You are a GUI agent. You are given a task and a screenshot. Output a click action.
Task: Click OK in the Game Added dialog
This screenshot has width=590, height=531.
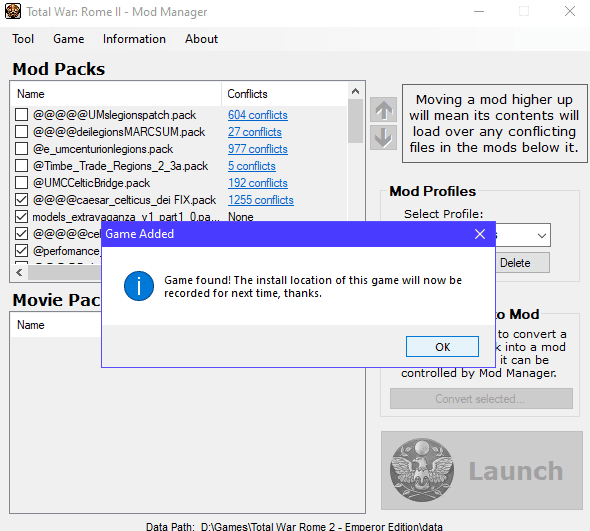click(x=442, y=347)
